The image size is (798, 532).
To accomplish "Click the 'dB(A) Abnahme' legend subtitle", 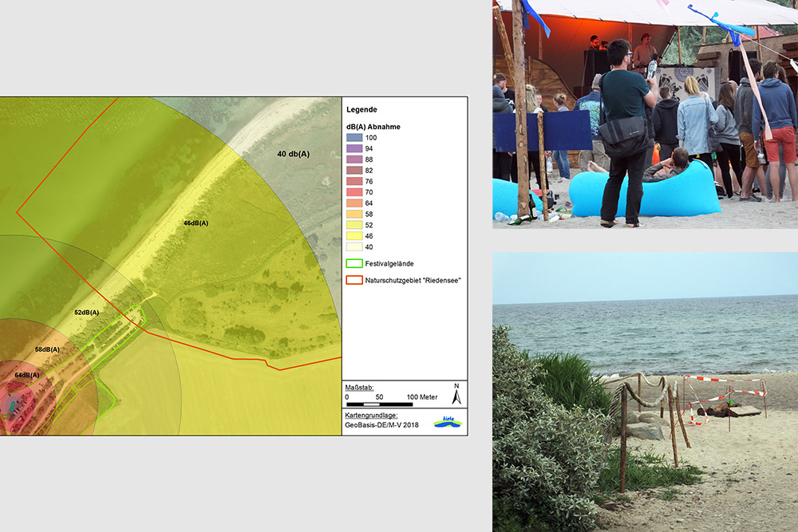I will (373, 127).
